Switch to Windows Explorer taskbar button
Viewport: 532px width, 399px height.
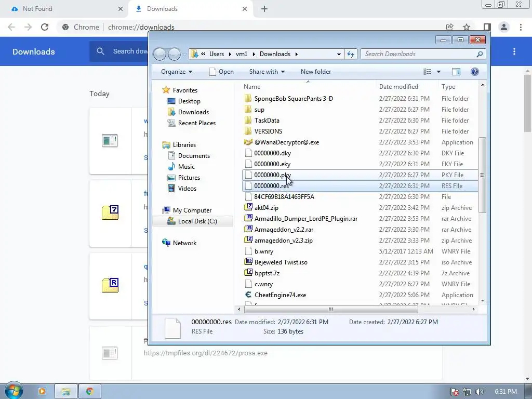click(66, 391)
